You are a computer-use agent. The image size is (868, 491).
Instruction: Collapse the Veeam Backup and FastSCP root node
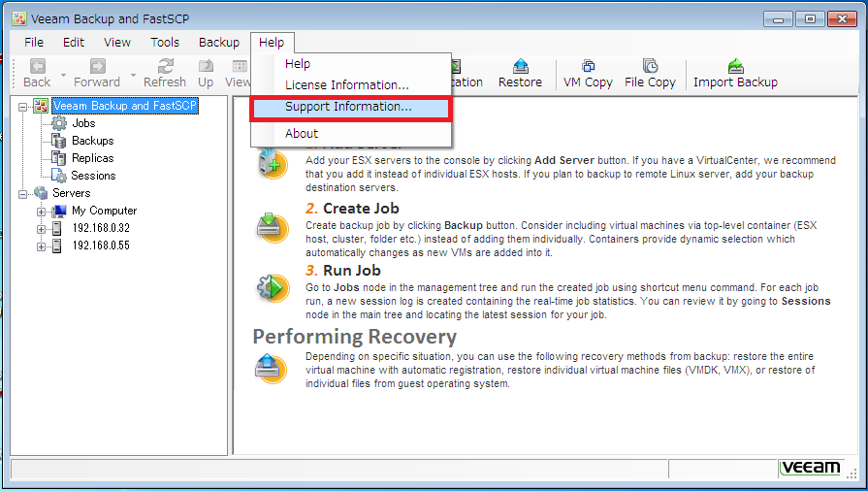tap(22, 107)
